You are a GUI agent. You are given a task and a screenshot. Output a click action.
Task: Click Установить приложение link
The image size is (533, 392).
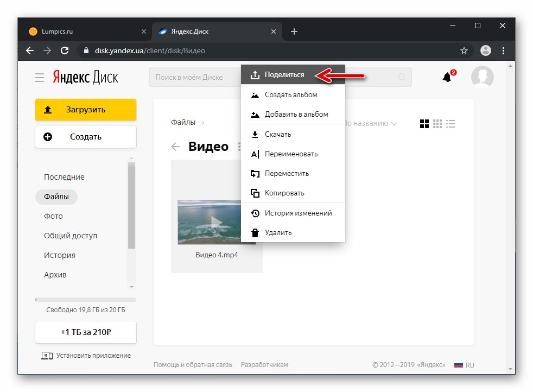click(86, 355)
